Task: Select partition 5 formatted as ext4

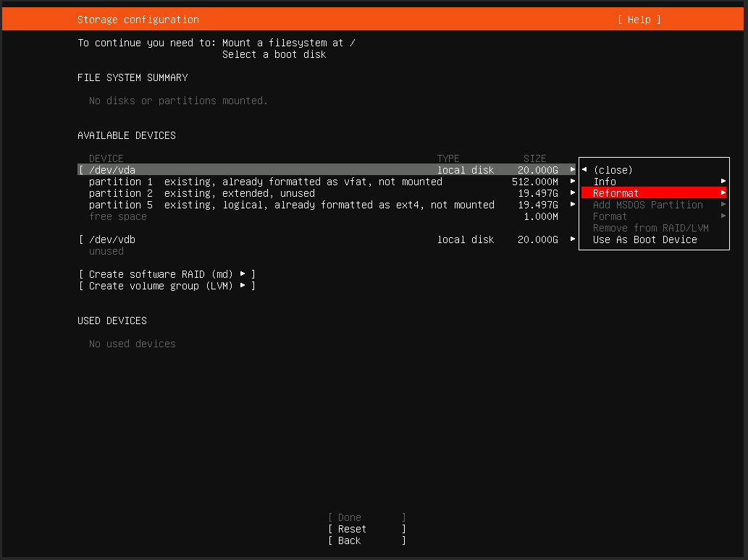Action: pos(291,205)
